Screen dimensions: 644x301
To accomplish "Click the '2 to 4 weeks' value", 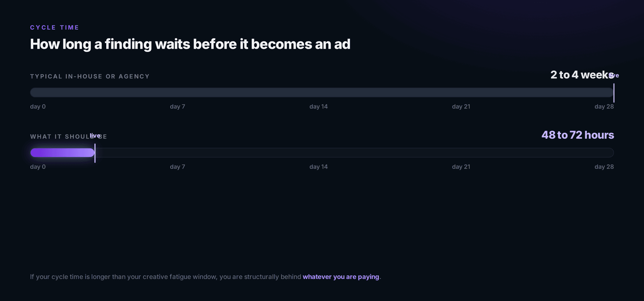I will (582, 75).
